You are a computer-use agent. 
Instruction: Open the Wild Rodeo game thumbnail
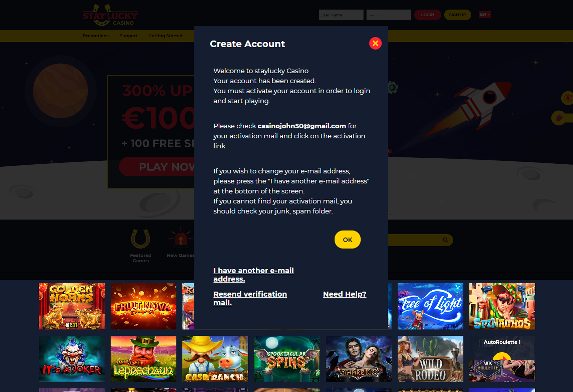point(430,359)
